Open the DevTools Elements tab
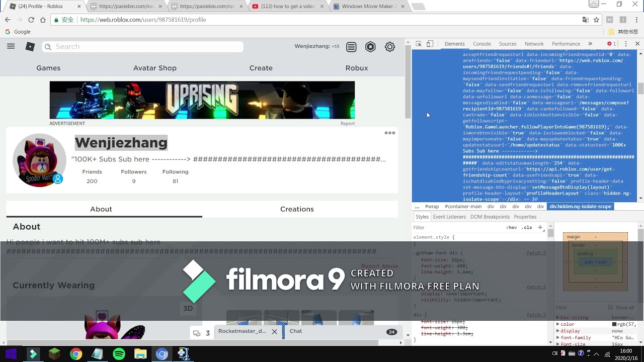 click(454, 44)
